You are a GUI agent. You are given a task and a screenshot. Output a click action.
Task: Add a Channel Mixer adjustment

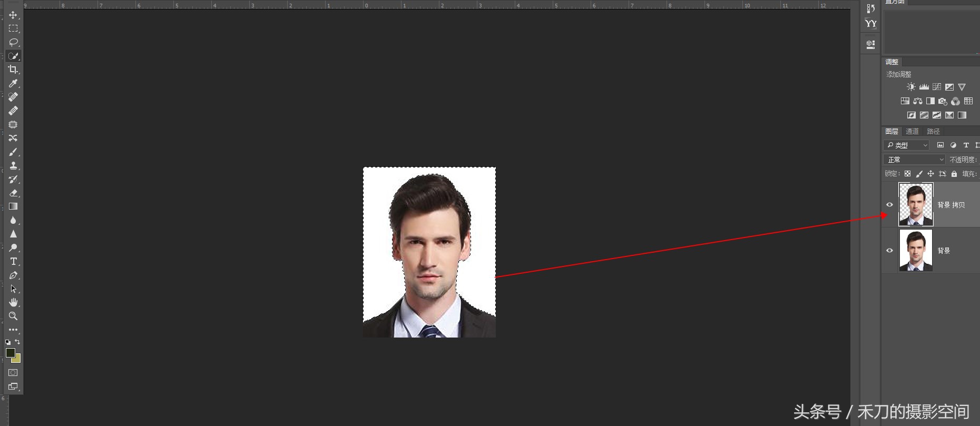click(955, 101)
